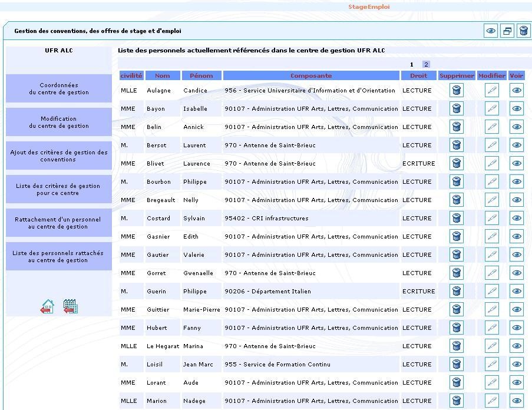Click the factory return icon in sidebar

pyautogui.click(x=71, y=306)
